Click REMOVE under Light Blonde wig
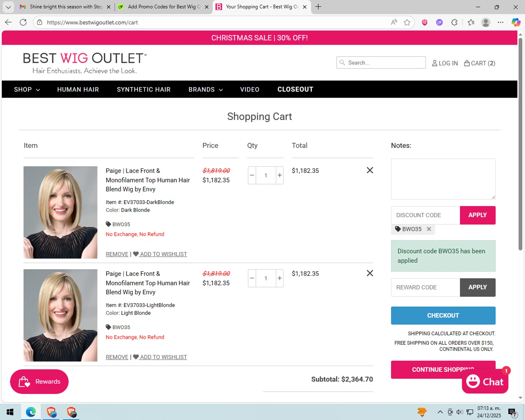 click(x=117, y=357)
